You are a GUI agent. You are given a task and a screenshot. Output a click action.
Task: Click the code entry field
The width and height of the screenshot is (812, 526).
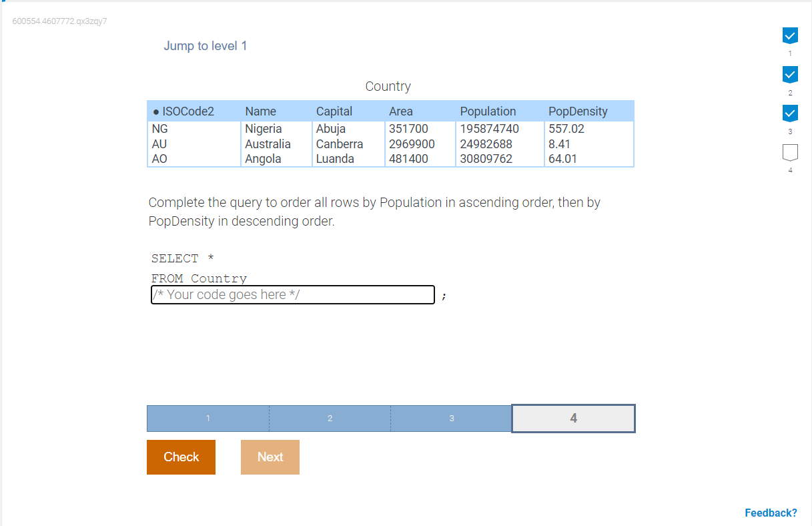293,294
